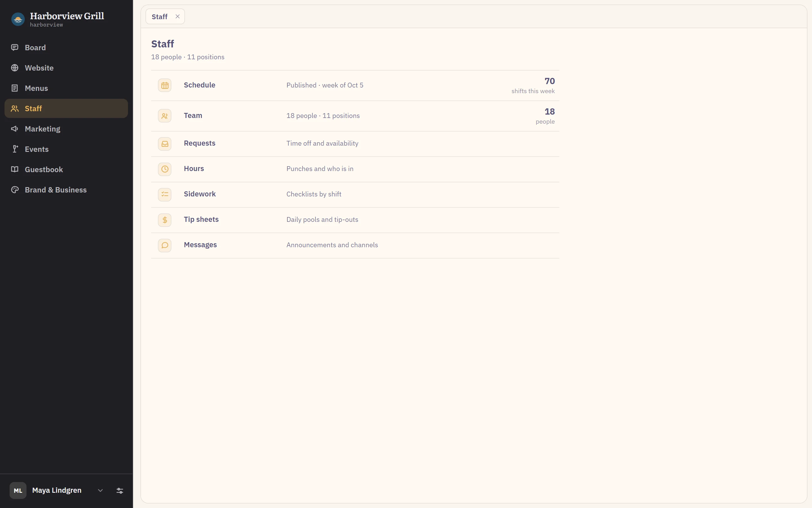This screenshot has height=508, width=812.
Task: Go to Board in sidebar
Action: (x=66, y=47)
